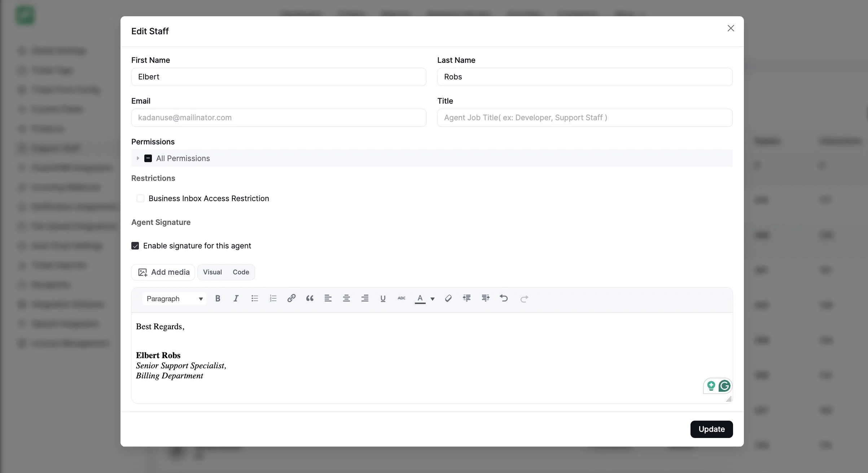Toggle the All Permissions checkbox
Image resolution: width=868 pixels, height=473 pixels.
click(148, 159)
